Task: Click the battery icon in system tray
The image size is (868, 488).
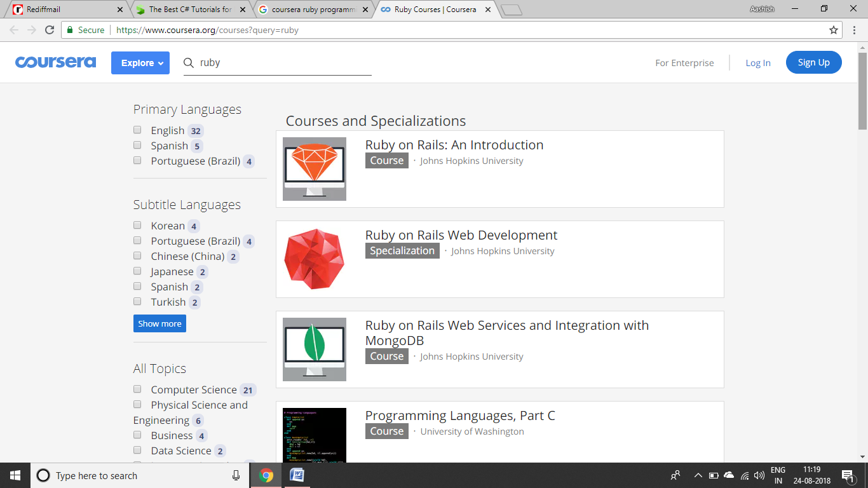Action: 714,475
